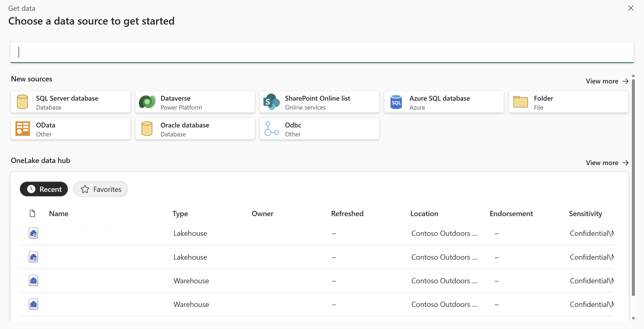This screenshot has height=329, width=644.
Task: Click Contoso Outdoors location in last Warehouse row
Action: tap(445, 305)
